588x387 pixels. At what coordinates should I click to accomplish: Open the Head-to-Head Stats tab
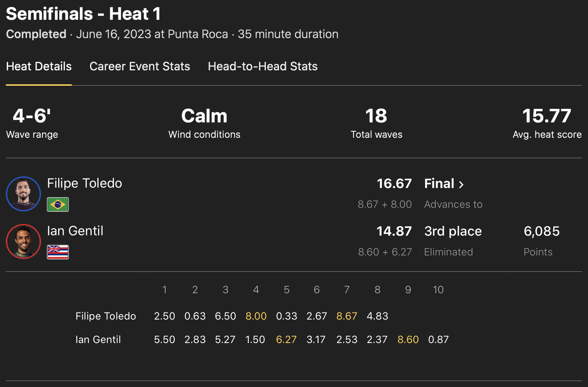click(x=263, y=66)
